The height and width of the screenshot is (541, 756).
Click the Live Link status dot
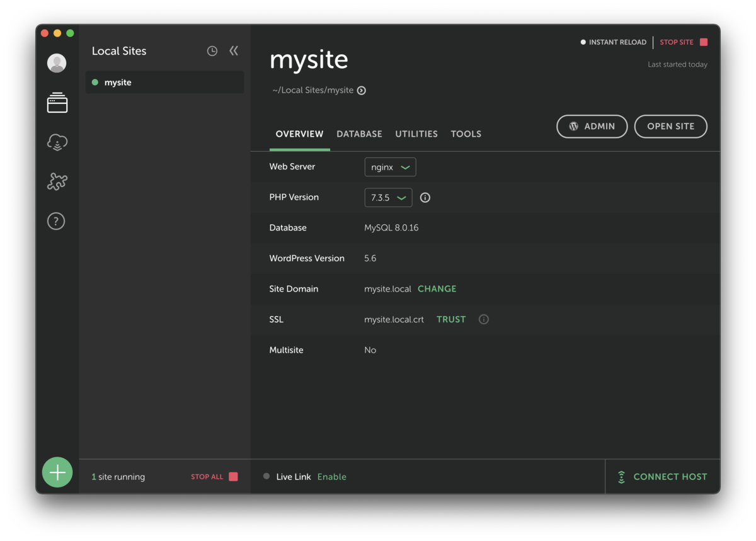pos(266,476)
